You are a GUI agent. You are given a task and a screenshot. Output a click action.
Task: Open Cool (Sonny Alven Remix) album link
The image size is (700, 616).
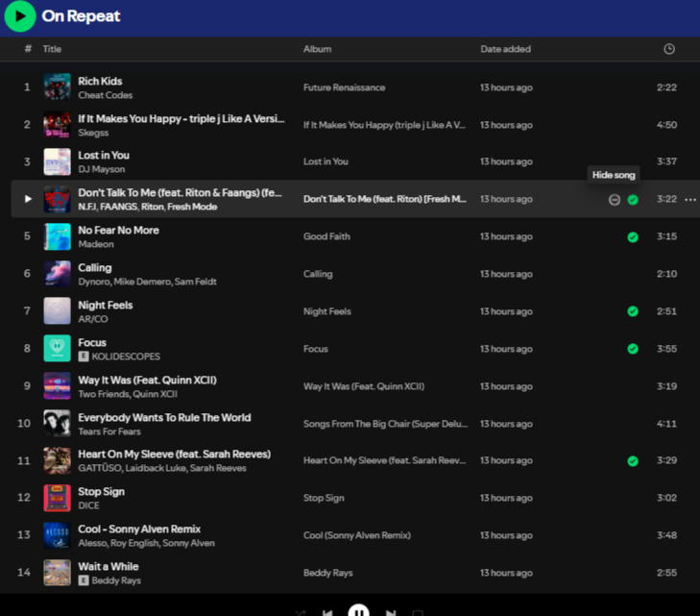click(356, 535)
